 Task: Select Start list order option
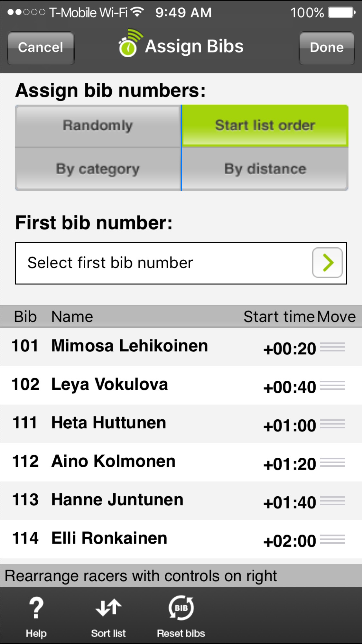[265, 126]
